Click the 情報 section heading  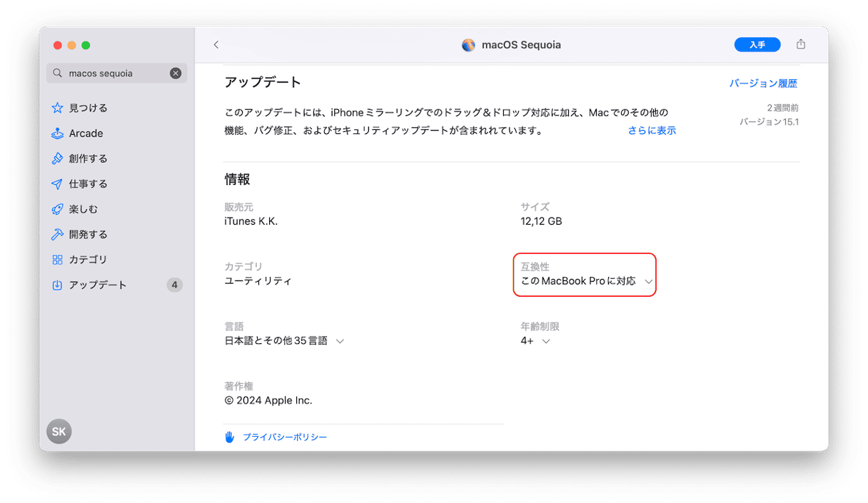[237, 180]
